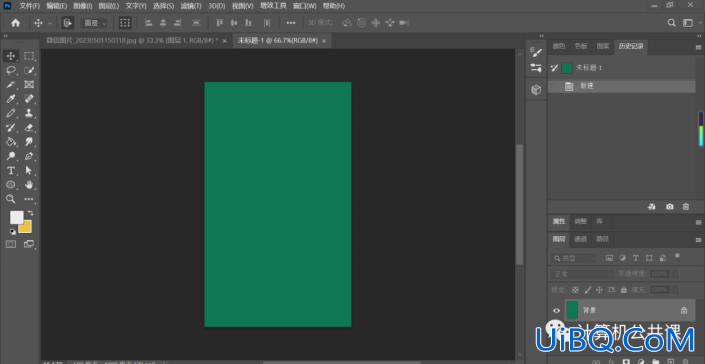This screenshot has height=364, width=705.
Task: Open the 图层 auto-select dropdown
Action: 94,23
